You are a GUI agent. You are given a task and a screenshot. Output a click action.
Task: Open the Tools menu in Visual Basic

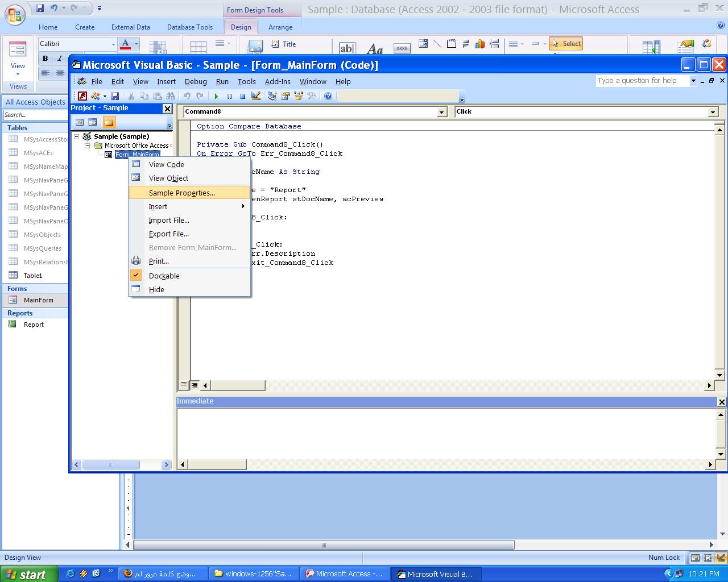[247, 81]
